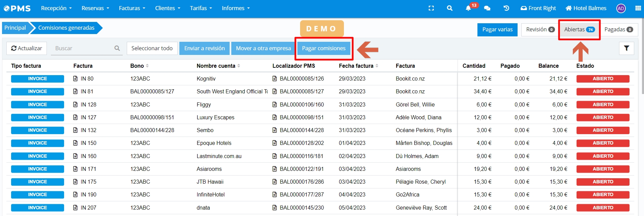The width and height of the screenshot is (644, 216).
Task: Click the fullscreen expand icon
Action: [x=431, y=8]
